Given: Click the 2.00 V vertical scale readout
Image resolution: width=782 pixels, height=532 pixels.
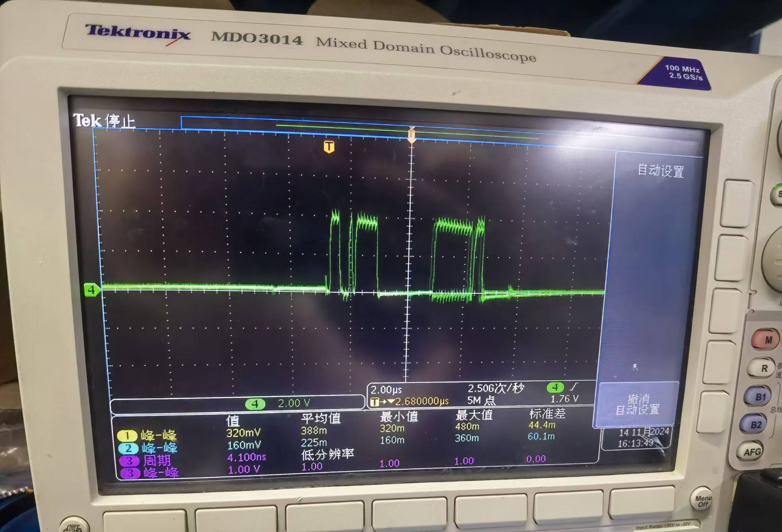Looking at the screenshot, I should coord(294,403).
